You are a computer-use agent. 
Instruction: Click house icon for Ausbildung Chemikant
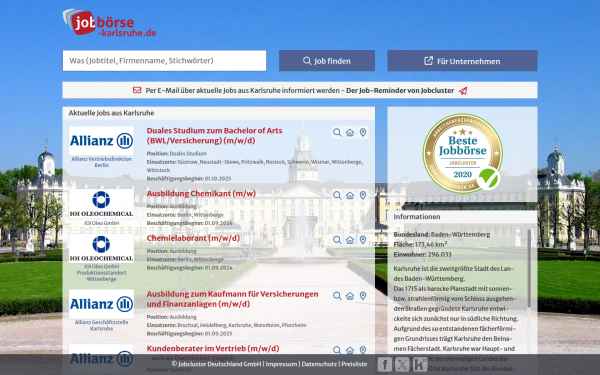(x=350, y=195)
